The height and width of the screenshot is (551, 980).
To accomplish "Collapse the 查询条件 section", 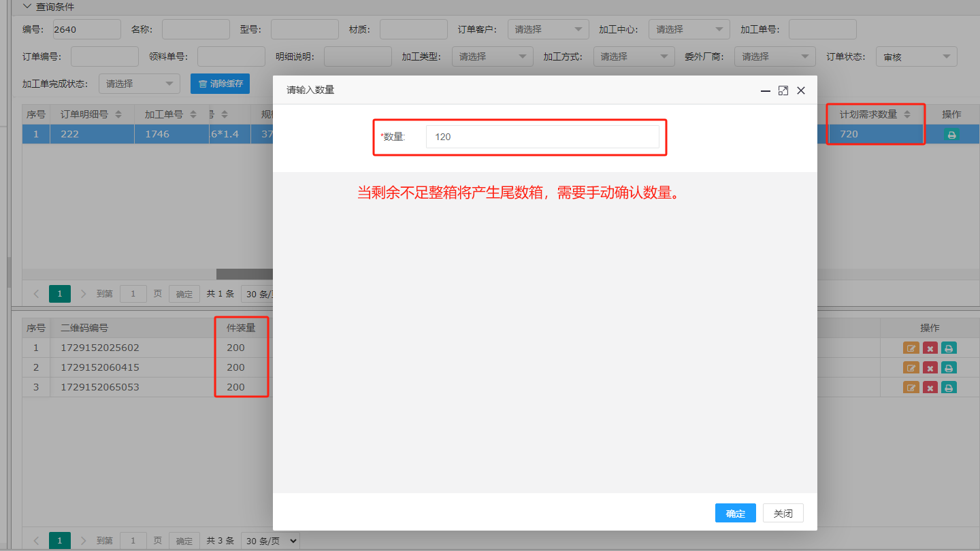I will tap(27, 7).
